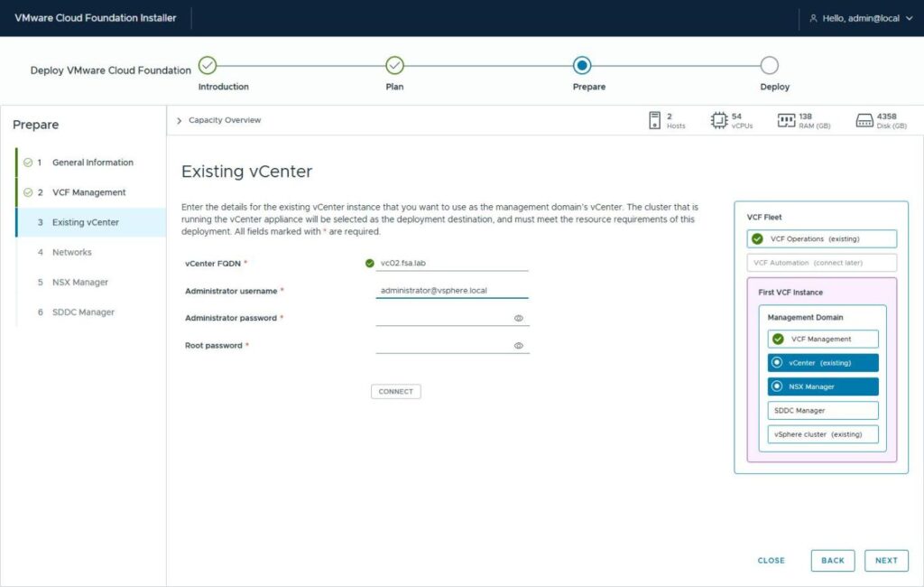This screenshot has height=587, width=924.
Task: Open step 2 VCF Management in sidebar
Action: pyautogui.click(x=91, y=192)
